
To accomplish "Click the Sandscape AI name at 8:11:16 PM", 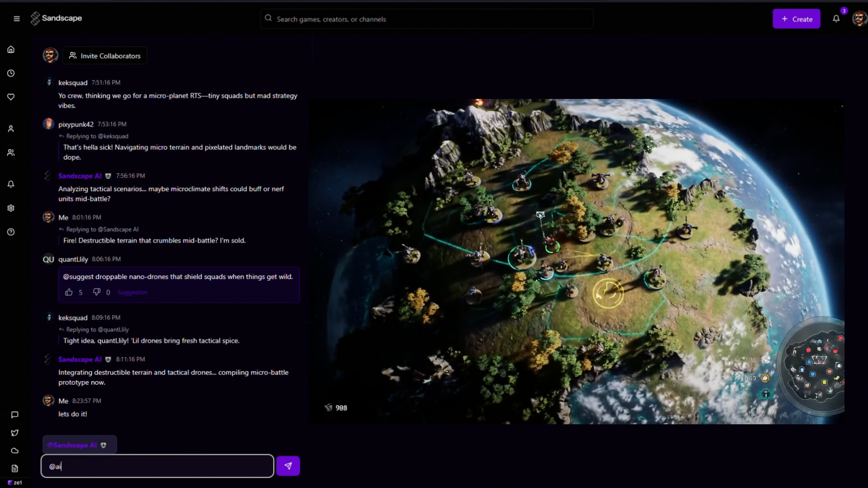I will (x=80, y=359).
